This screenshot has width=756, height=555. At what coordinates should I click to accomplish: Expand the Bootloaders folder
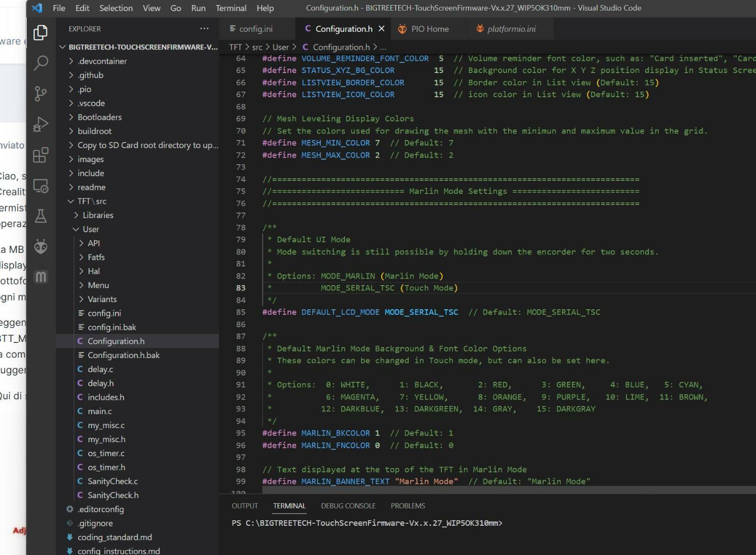(x=99, y=117)
